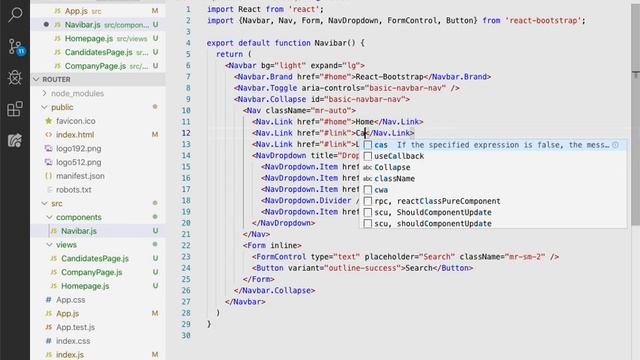Click the snippet icon beside useCallback suggestion
This screenshot has height=360, width=640.
[368, 156]
